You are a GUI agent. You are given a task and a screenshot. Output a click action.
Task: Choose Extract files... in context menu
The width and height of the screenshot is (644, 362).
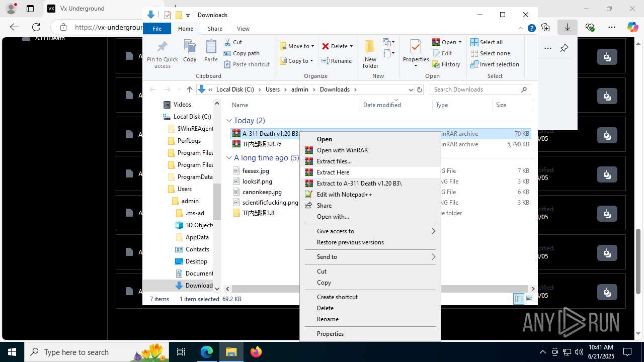370,161
